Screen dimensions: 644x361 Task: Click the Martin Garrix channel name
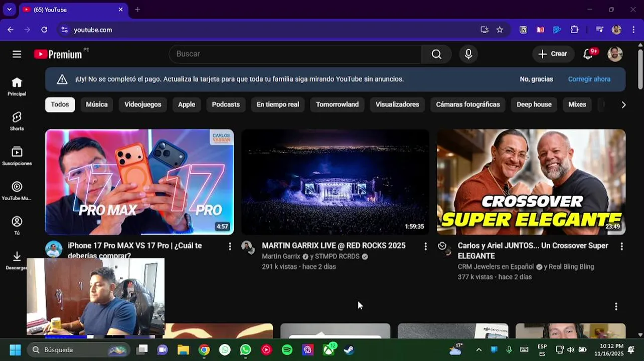tap(281, 256)
